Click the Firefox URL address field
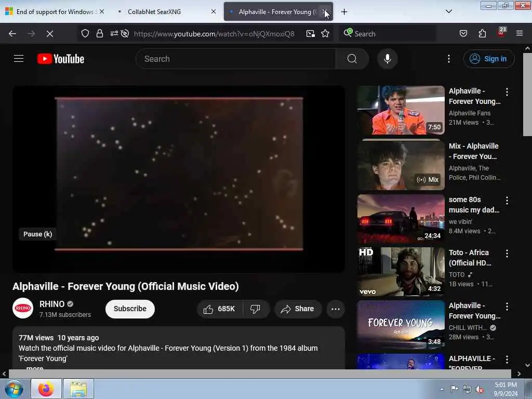 (x=214, y=34)
